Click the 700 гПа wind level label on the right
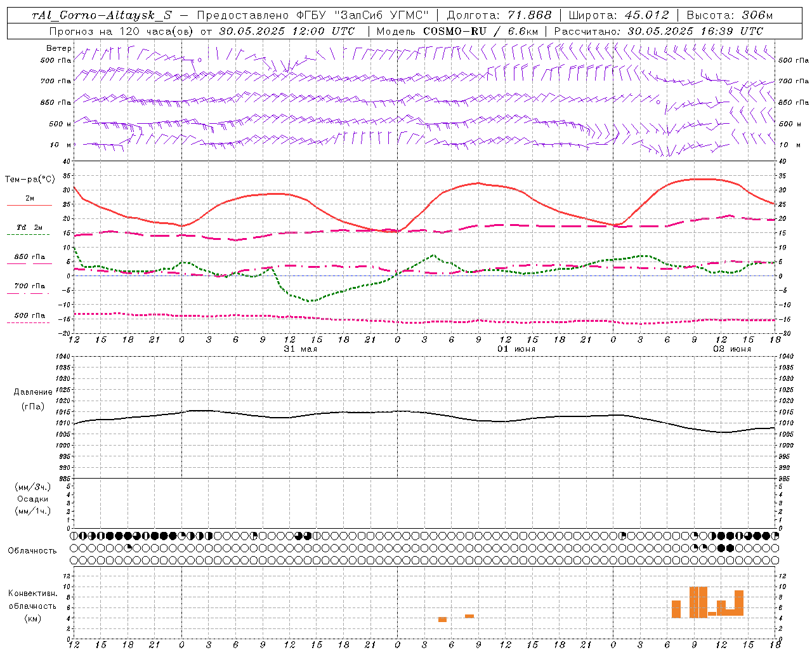The height and width of the screenshot is (650, 812). click(794, 81)
